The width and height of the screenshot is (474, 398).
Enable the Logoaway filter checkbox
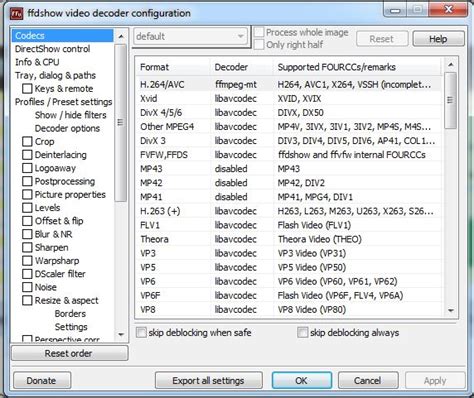click(27, 168)
